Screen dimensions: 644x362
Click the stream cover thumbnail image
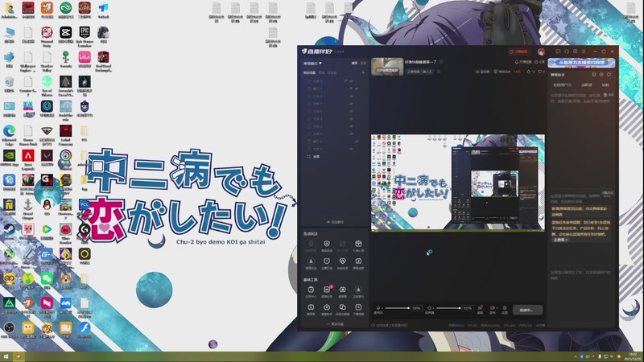pyautogui.click(x=387, y=67)
